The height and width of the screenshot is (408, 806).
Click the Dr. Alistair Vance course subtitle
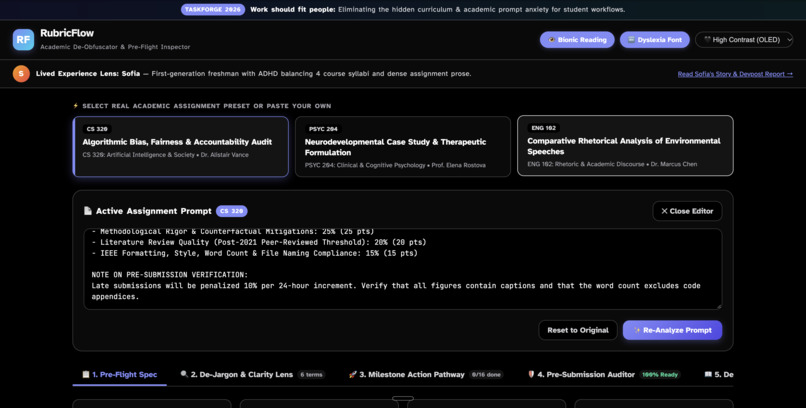166,155
